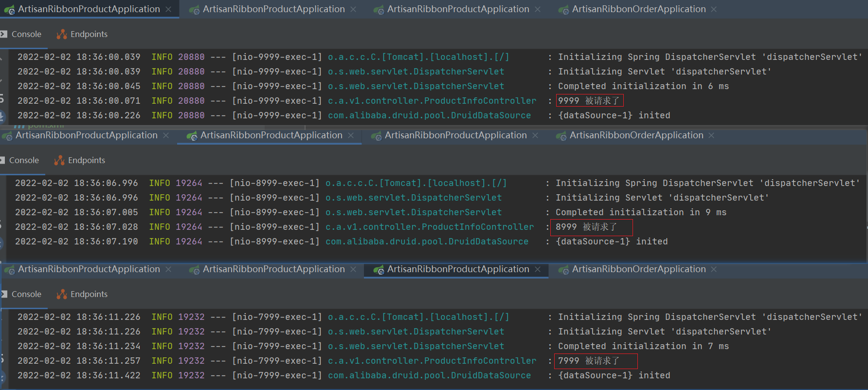This screenshot has height=390, width=868.
Task: Click timestamp '2022-02-02 18:36:11.422'
Action: click(79, 375)
